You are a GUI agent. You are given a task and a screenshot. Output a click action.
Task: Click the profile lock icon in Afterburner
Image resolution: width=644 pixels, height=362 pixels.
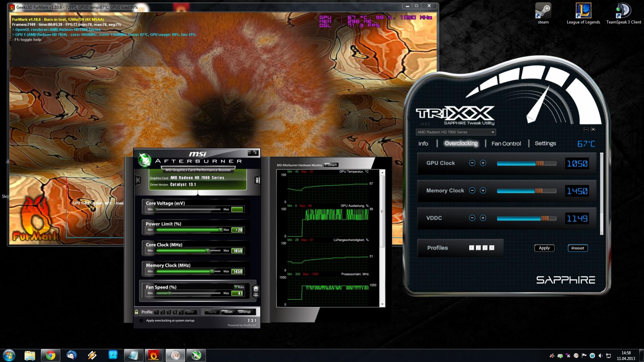137,312
